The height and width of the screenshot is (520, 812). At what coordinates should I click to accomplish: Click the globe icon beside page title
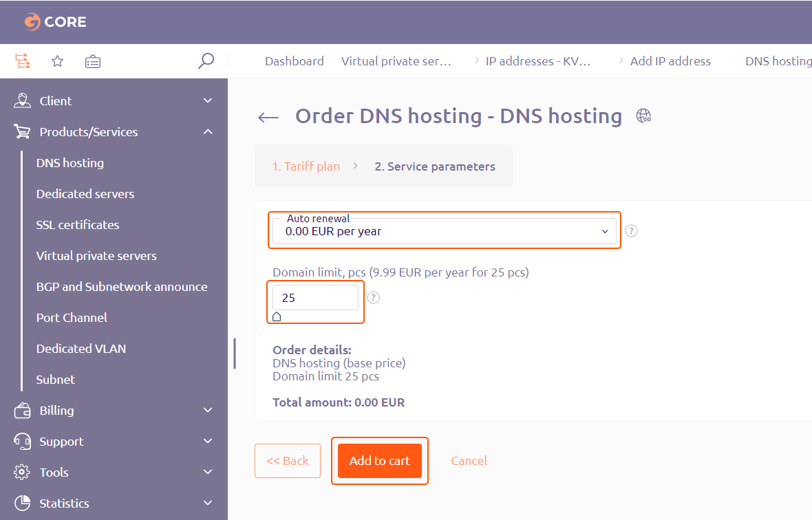coord(643,116)
